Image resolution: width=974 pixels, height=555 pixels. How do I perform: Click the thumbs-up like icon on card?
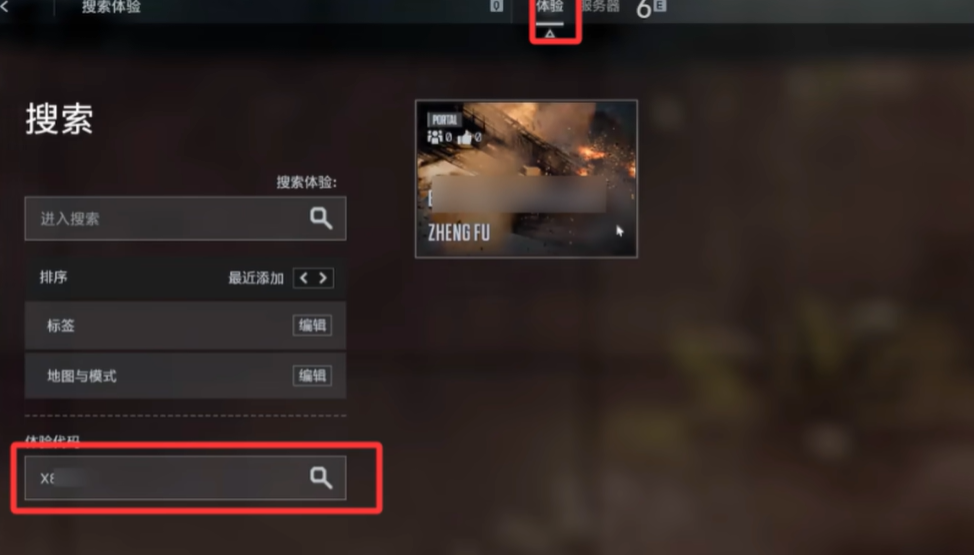[x=465, y=137]
